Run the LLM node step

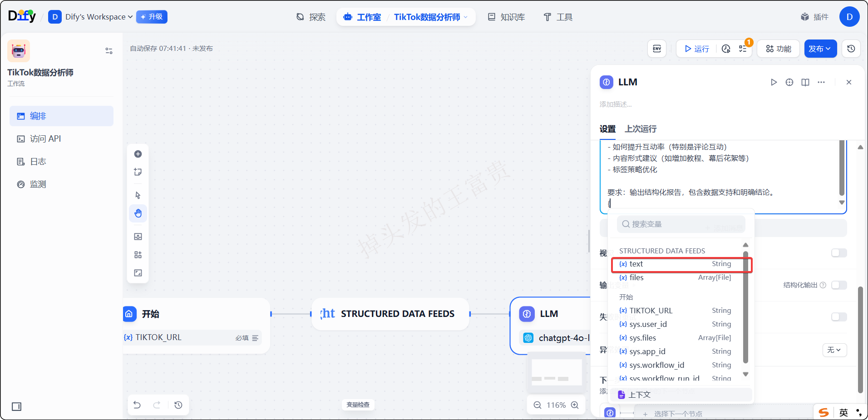[774, 82]
